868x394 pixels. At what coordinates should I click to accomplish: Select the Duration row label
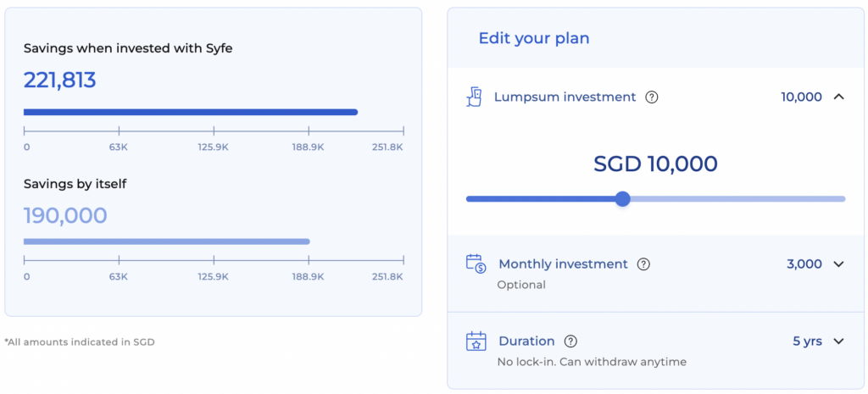pyautogui.click(x=526, y=341)
